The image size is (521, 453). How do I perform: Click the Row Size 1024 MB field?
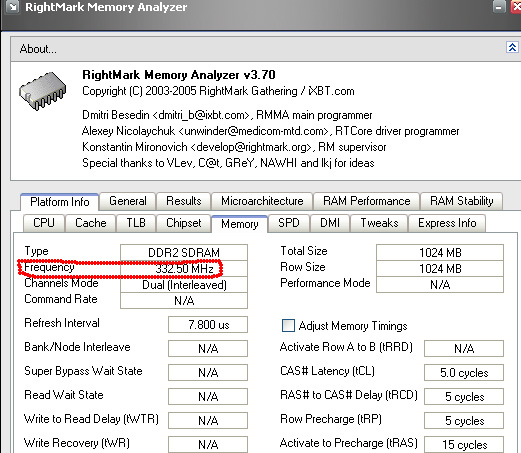pos(440,268)
